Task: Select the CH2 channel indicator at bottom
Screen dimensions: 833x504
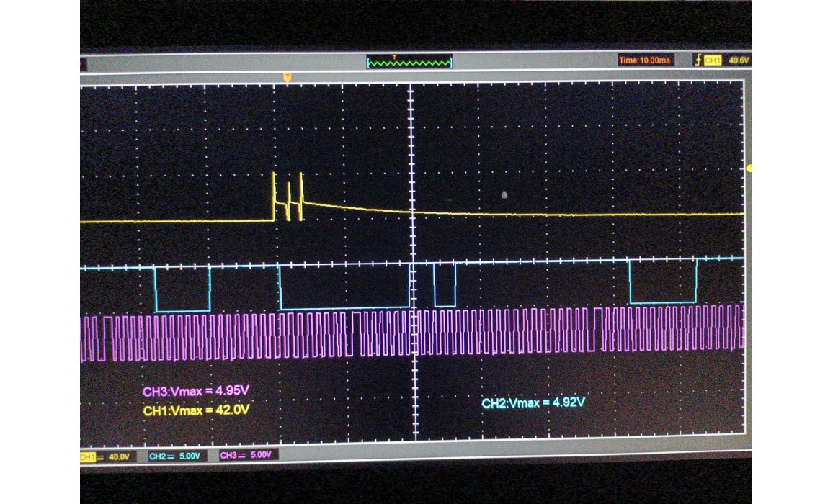Action: 159,456
